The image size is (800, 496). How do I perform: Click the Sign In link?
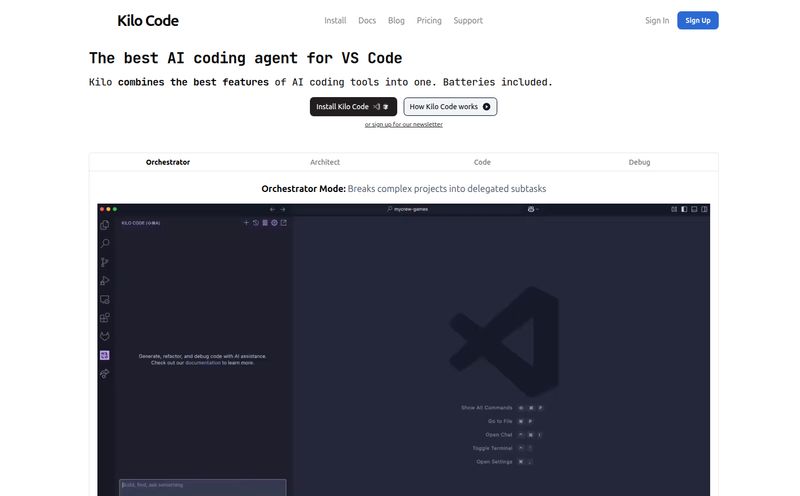[657, 20]
